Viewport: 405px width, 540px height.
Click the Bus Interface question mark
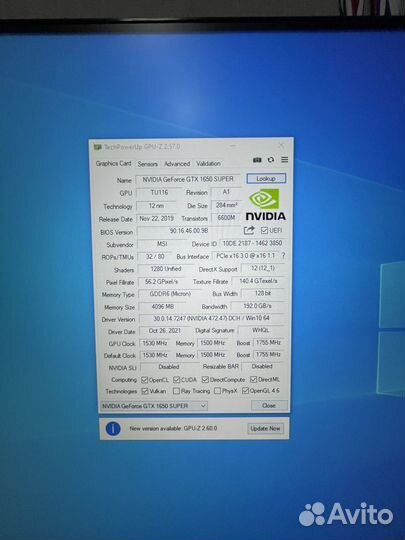coord(283,256)
